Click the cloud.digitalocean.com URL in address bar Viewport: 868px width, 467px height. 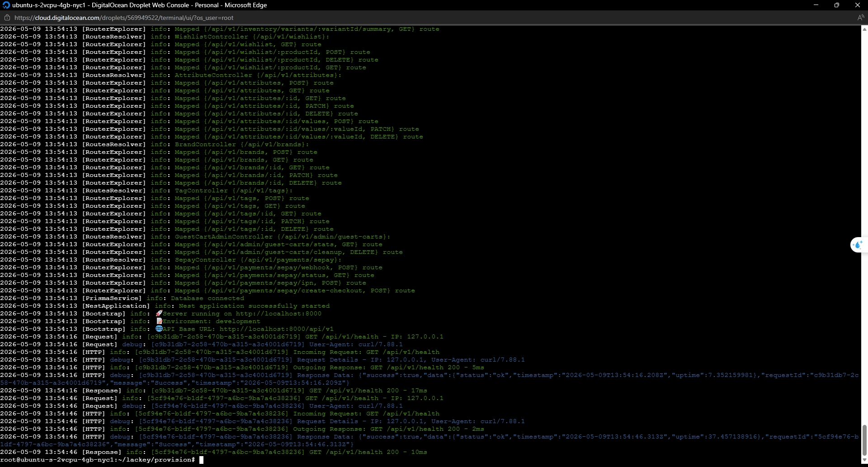124,18
